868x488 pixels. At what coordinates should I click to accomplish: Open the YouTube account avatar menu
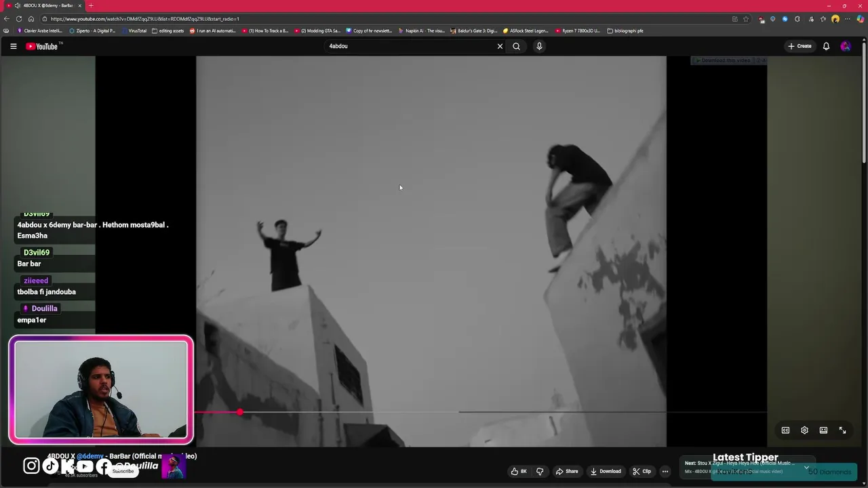coord(845,46)
